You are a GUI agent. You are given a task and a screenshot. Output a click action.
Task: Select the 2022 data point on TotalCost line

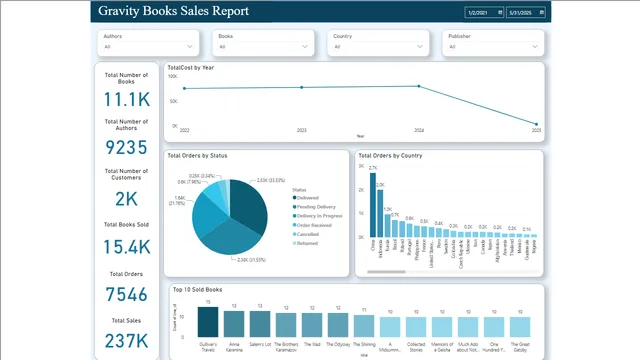click(x=184, y=88)
